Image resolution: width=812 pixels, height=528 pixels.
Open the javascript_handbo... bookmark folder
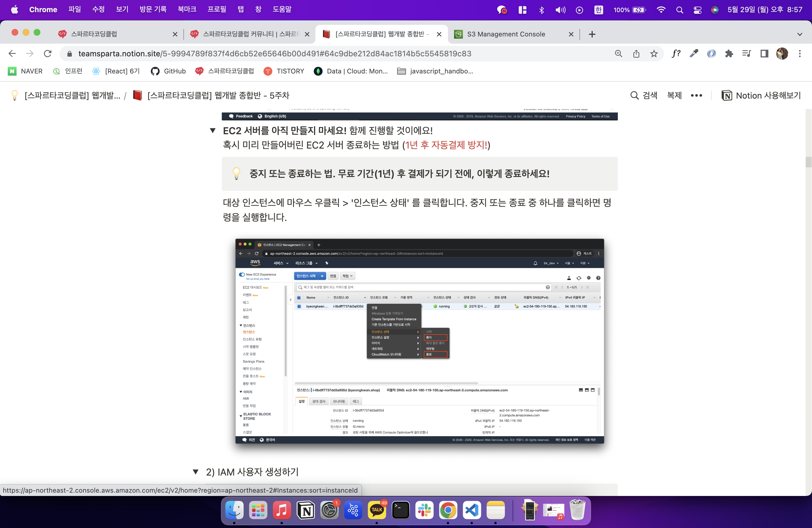(x=435, y=71)
